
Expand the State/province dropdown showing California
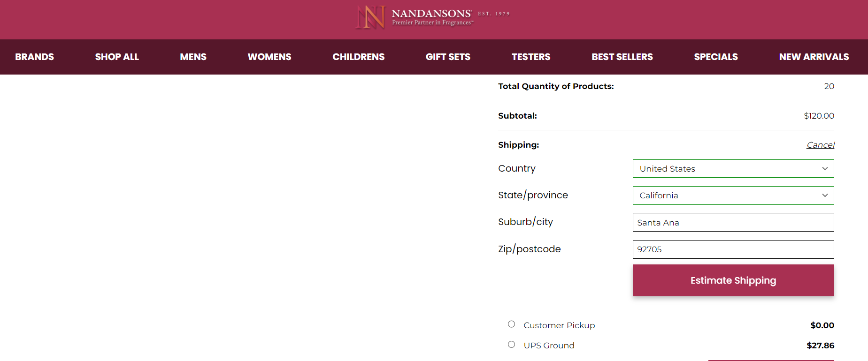coord(733,196)
